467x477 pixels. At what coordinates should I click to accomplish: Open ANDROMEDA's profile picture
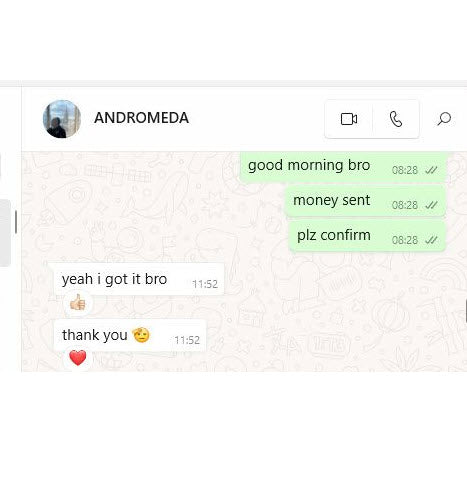coord(62,119)
